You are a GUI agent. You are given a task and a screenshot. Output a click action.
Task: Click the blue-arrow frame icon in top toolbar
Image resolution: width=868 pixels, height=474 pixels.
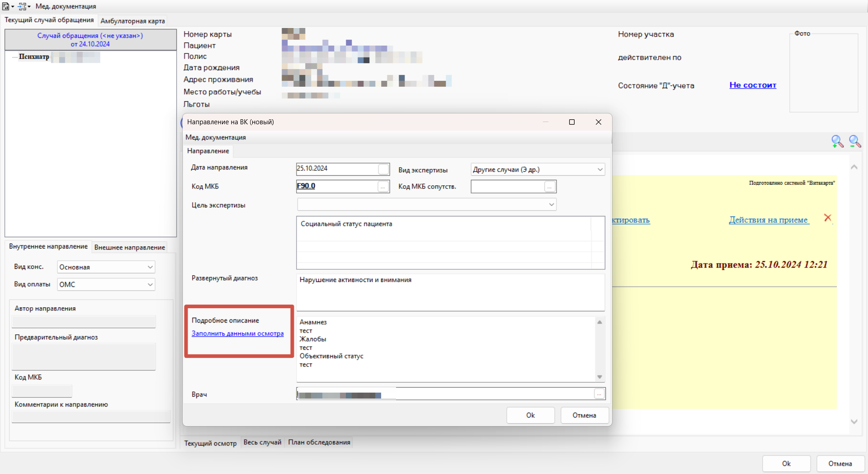click(22, 6)
